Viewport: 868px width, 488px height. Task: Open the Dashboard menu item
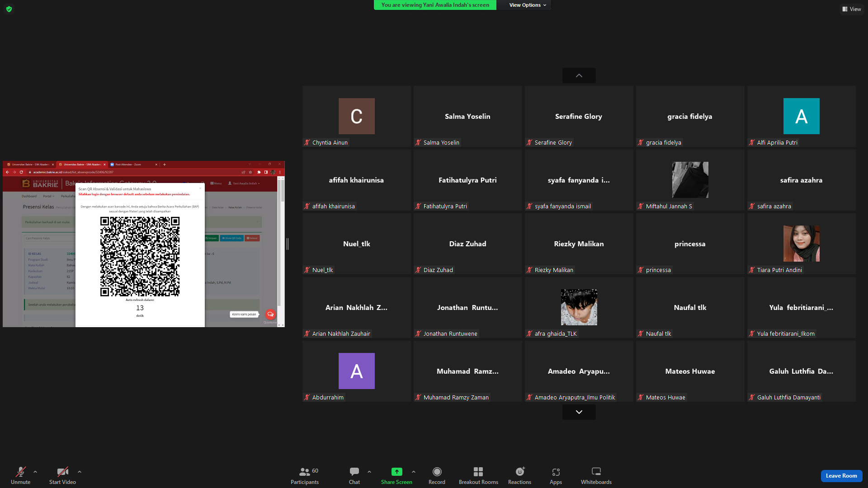point(29,196)
